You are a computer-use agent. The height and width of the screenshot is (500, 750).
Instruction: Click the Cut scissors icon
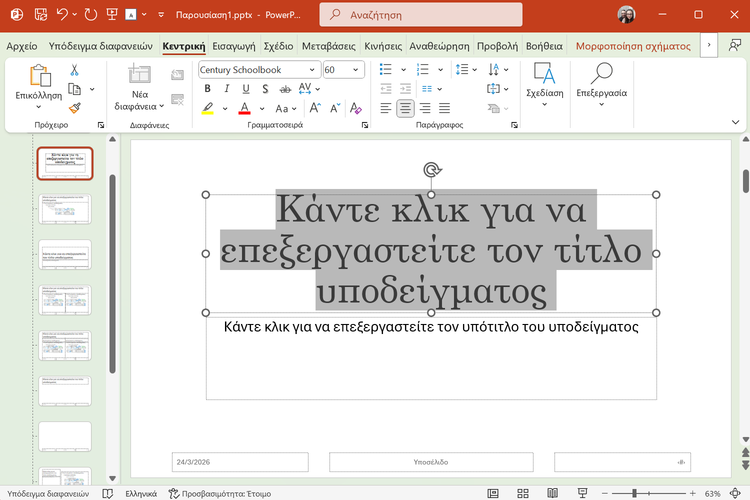74,71
